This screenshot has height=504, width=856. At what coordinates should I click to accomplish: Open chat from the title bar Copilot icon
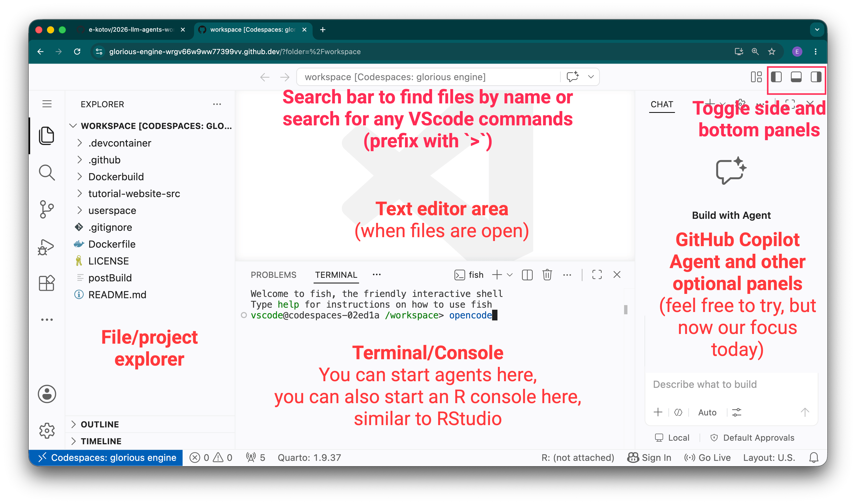[572, 77]
